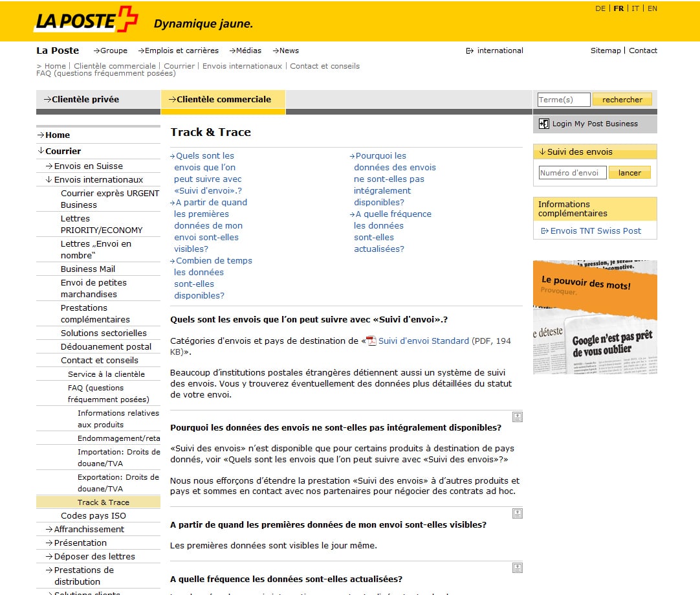700x595 pixels.
Task: Open Envoi de petites marchandises
Action: [x=94, y=289]
